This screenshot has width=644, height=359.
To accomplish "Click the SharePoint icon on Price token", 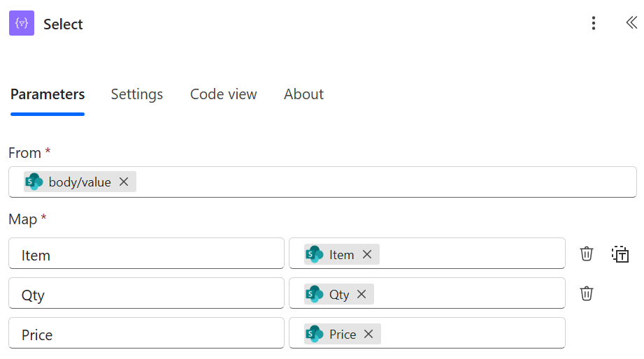I will pos(315,334).
